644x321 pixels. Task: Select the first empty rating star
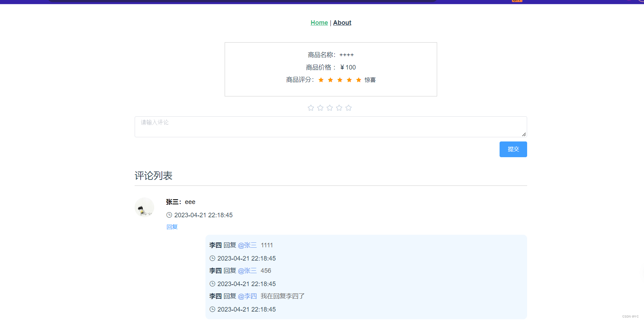point(311,108)
